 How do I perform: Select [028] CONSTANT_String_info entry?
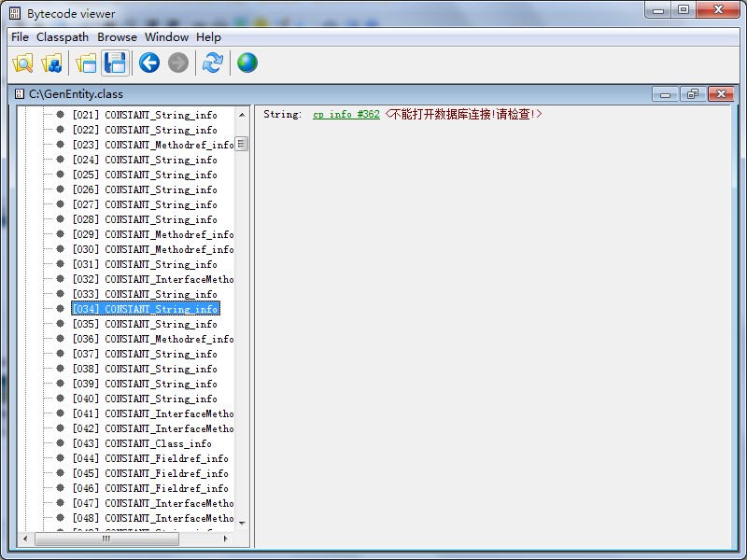tap(145, 219)
